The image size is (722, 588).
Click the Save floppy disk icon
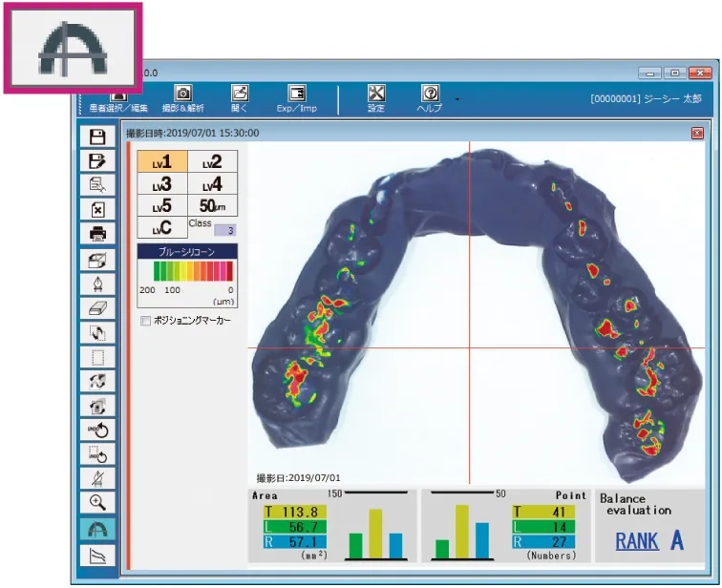97,137
